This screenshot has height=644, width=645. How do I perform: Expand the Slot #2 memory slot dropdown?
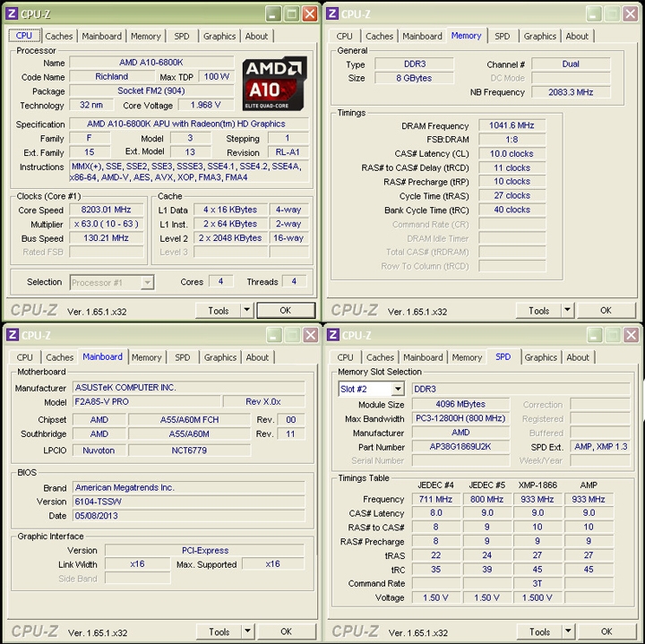pos(398,389)
